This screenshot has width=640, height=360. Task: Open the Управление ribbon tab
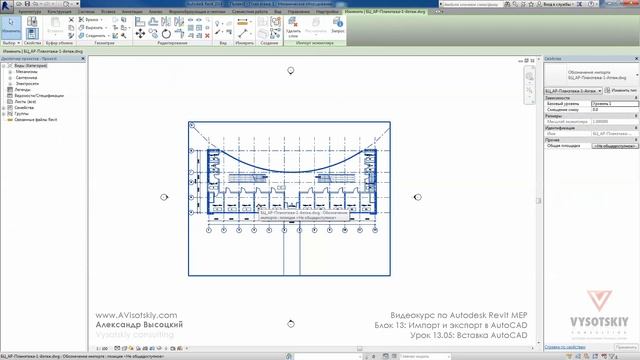click(x=298, y=12)
